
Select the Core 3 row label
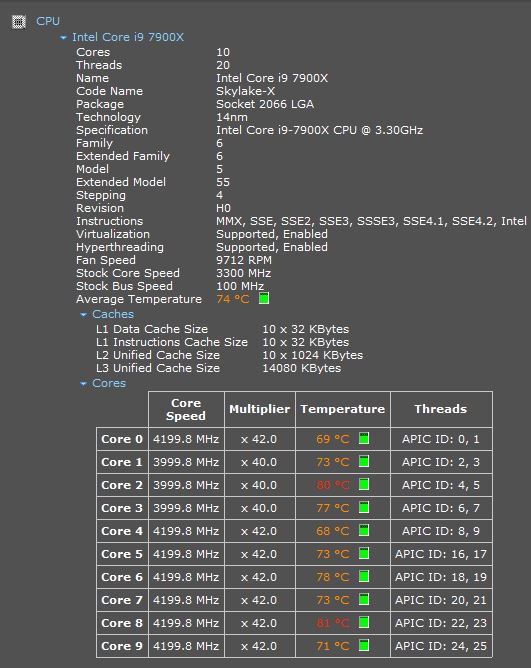click(122, 508)
